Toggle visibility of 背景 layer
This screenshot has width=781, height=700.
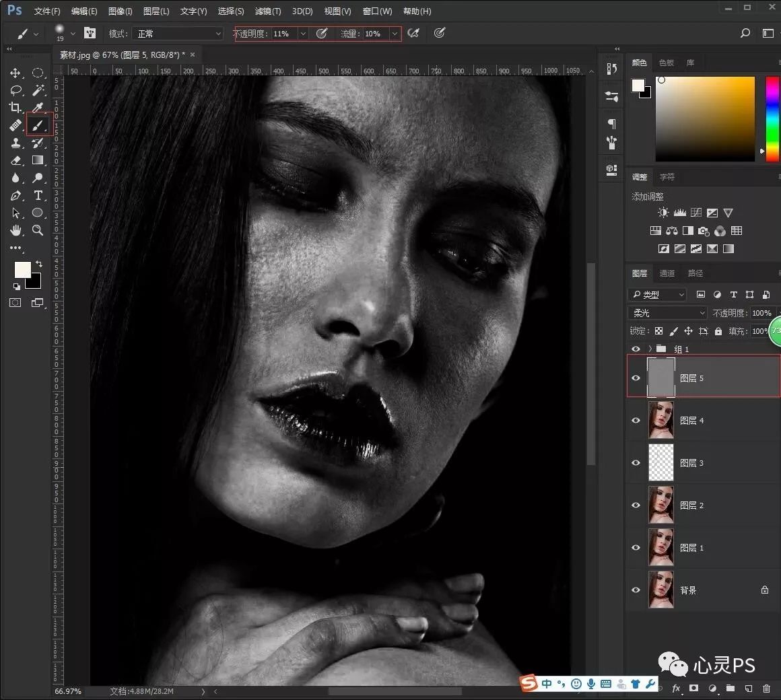(x=636, y=590)
